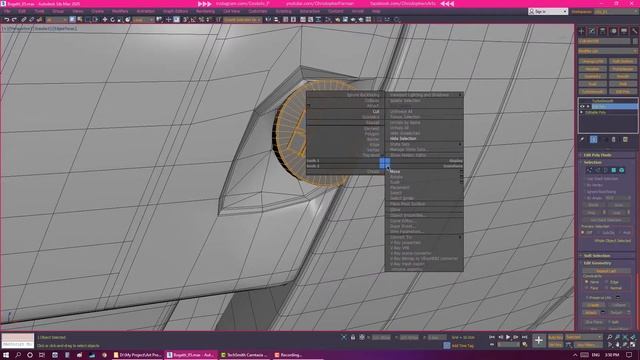This screenshot has width=640, height=360.
Task: Select the Select and Move tool
Action: pyautogui.click(x=105, y=20)
